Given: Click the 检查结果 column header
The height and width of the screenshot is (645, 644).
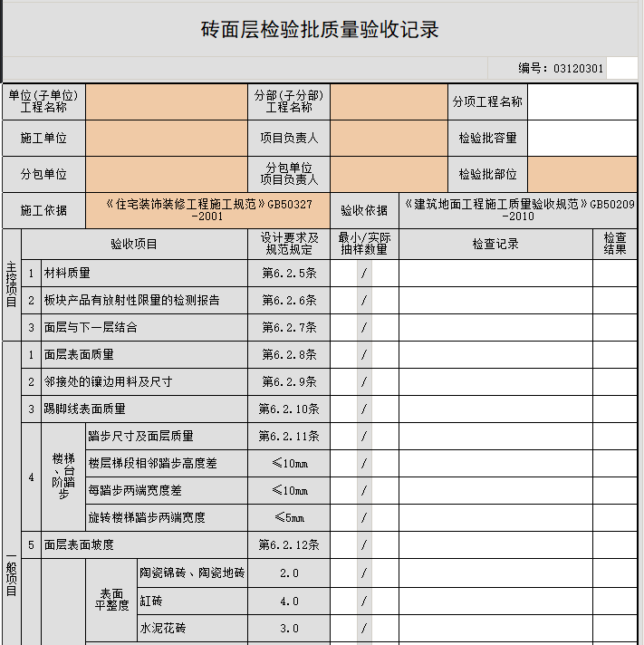Looking at the screenshot, I should [615, 245].
